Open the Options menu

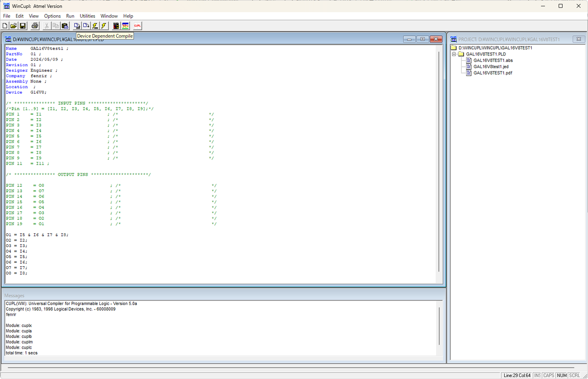tap(52, 16)
